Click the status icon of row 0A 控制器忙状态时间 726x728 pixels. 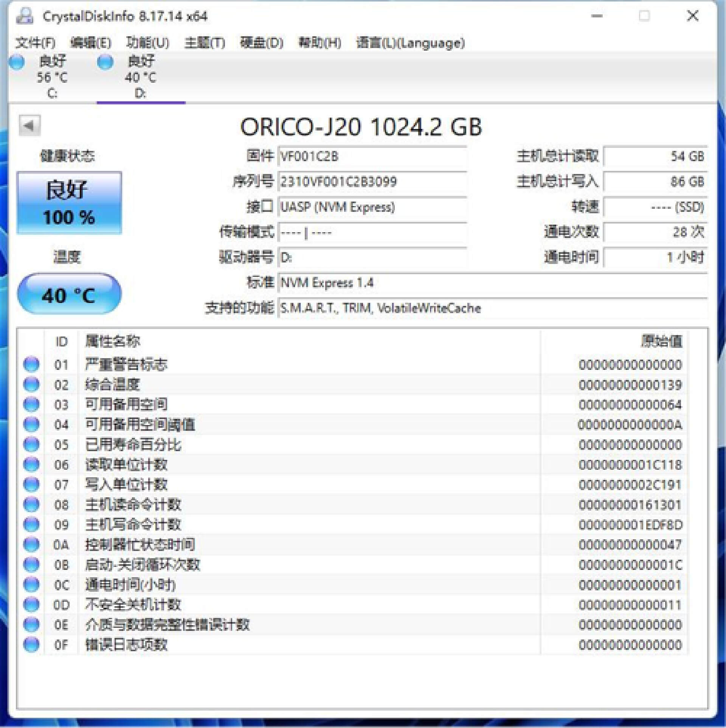[x=31, y=545]
